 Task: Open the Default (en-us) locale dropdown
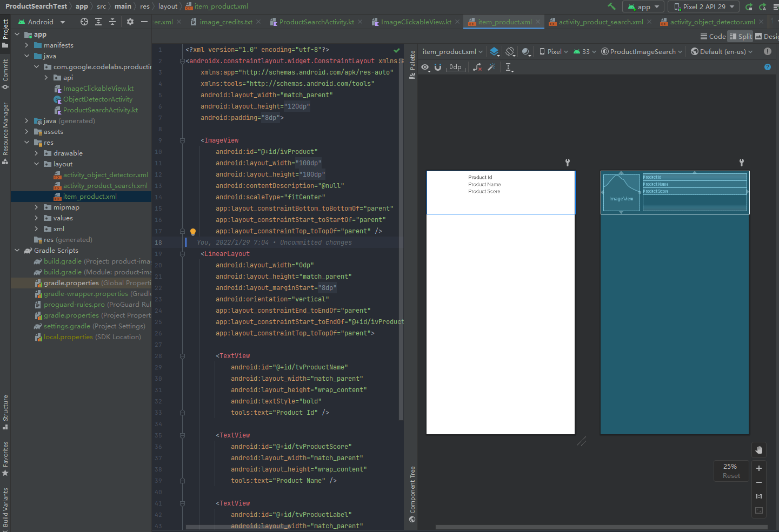(721, 51)
